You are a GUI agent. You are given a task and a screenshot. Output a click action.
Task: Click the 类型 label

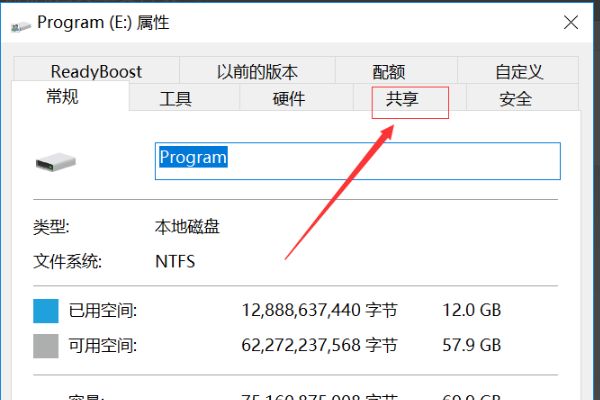[x=51, y=227]
